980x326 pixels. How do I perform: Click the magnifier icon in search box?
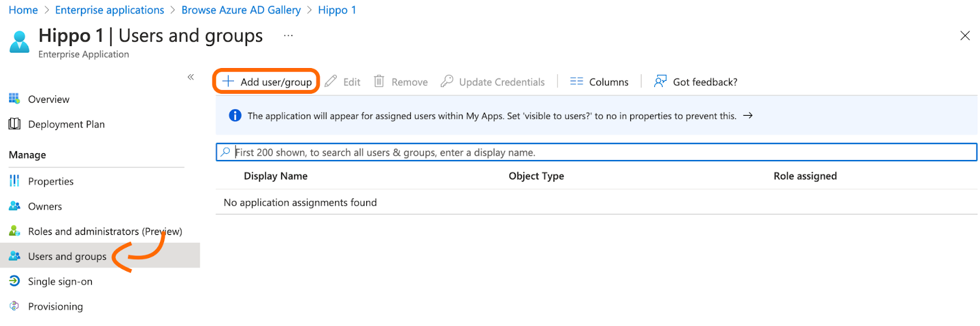coord(225,152)
